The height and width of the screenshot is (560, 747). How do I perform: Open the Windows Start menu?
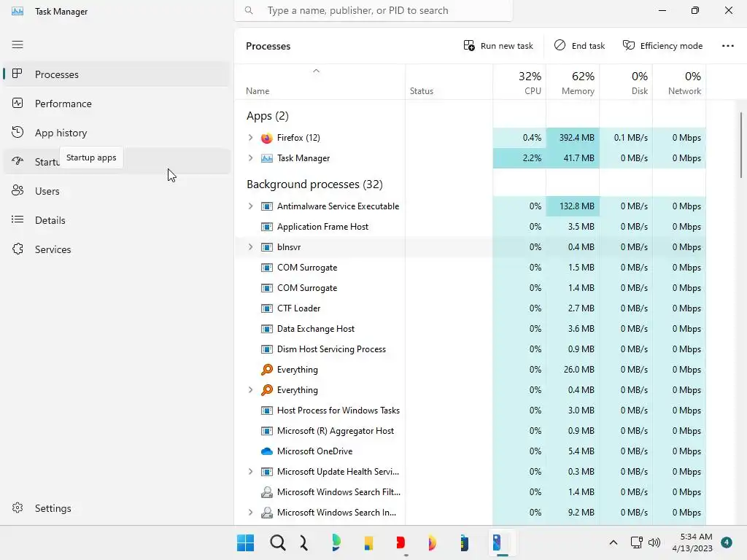pyautogui.click(x=246, y=542)
